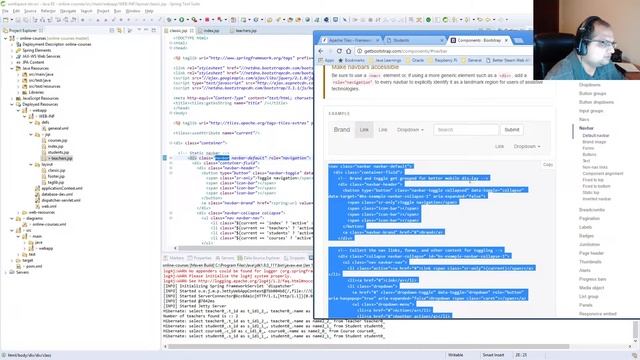Click the green Run icon in main toolbar
The width and height of the screenshot is (640, 360).
point(182,20)
